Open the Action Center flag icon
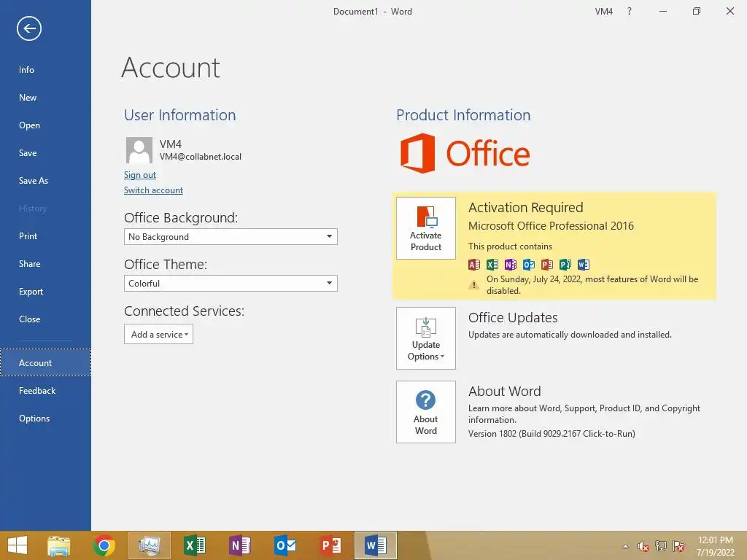The width and height of the screenshot is (747, 560). pyautogui.click(x=678, y=546)
